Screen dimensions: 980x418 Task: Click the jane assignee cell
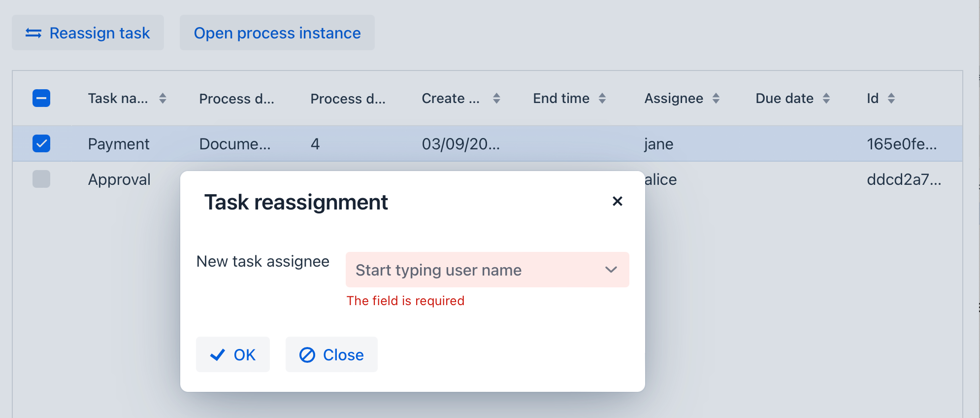(x=658, y=144)
